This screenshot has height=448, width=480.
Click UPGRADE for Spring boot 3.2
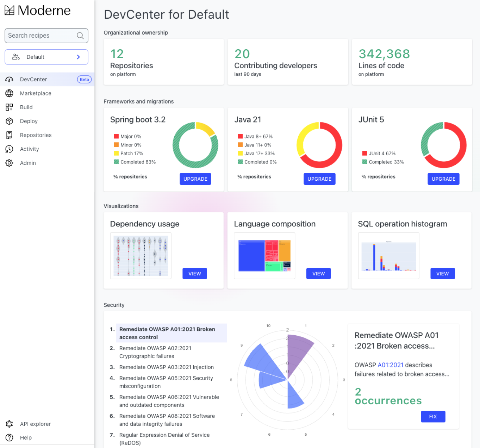pos(195,179)
